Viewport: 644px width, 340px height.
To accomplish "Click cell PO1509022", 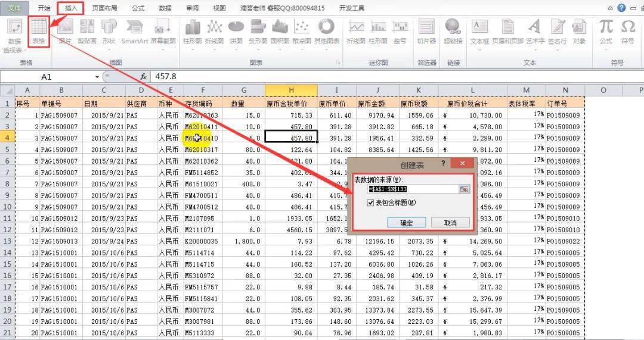I will [565, 241].
